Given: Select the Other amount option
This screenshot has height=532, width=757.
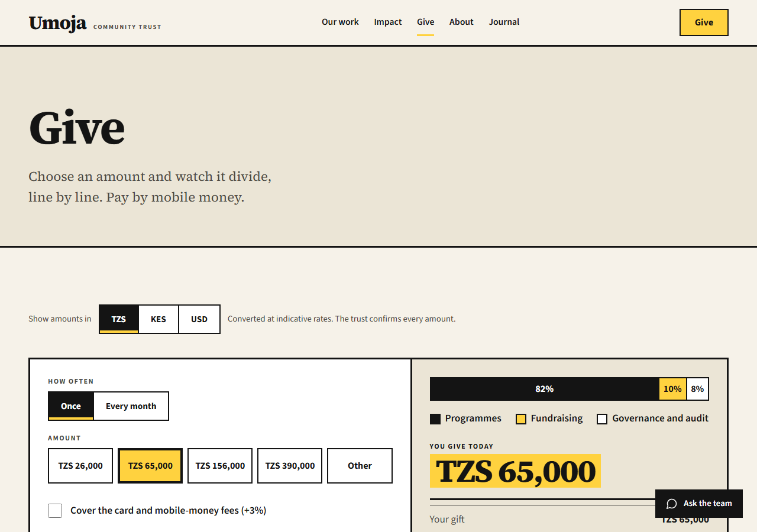Looking at the screenshot, I should point(360,466).
